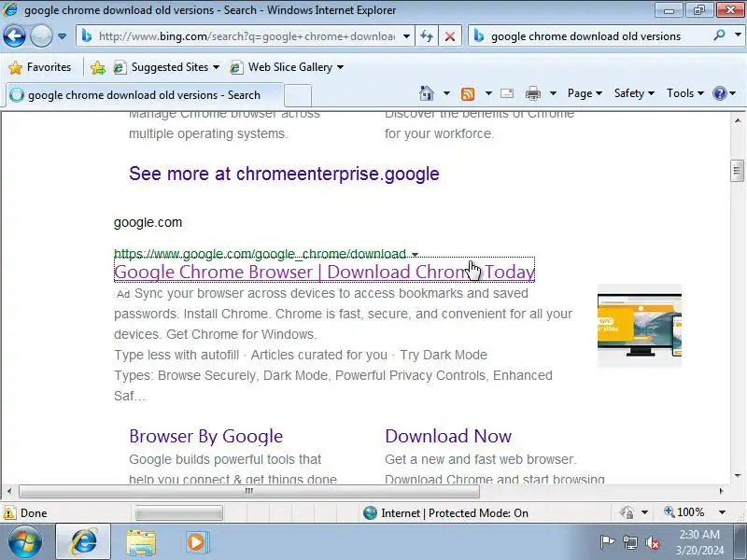Click the privacy report status bar icon

coord(627,512)
